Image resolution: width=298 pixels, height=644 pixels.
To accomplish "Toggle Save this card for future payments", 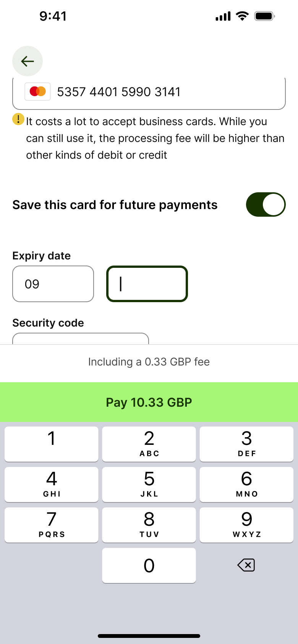I will pyautogui.click(x=266, y=204).
